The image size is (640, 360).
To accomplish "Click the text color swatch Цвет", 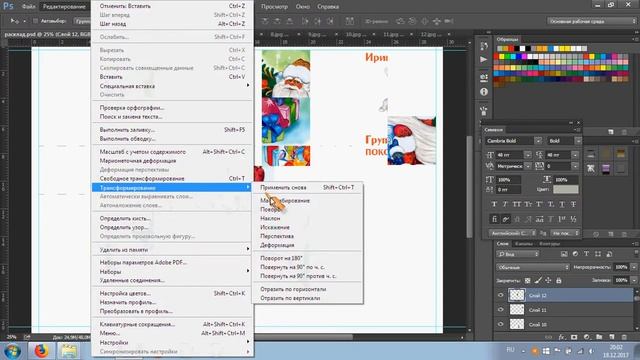I will (566, 190).
